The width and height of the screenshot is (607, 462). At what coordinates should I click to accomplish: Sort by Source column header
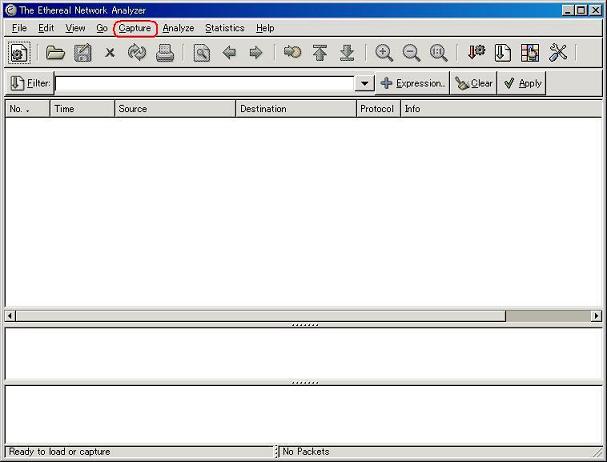(x=175, y=109)
